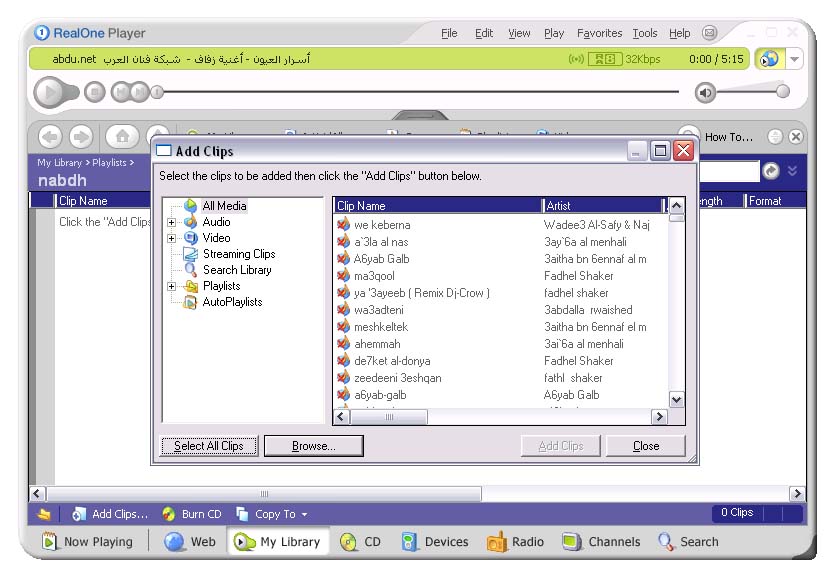Viewport: 835px width, 581px height.
Task: Expand the Audio tree node
Action: [171, 223]
